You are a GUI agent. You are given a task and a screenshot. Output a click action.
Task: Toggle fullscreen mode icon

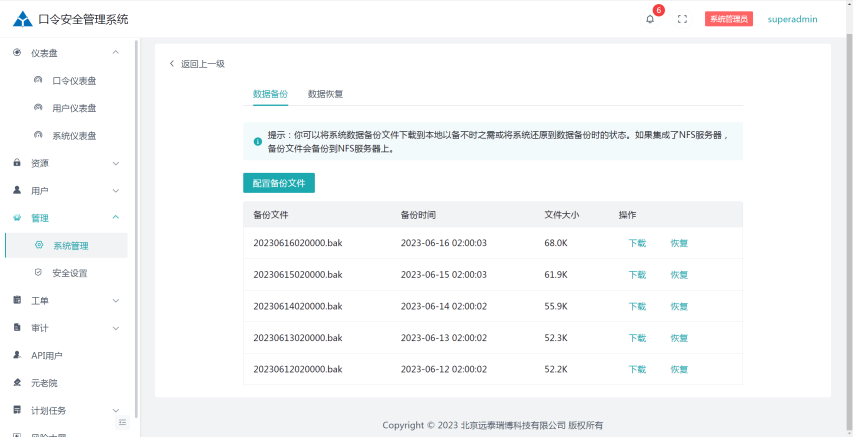click(x=682, y=19)
